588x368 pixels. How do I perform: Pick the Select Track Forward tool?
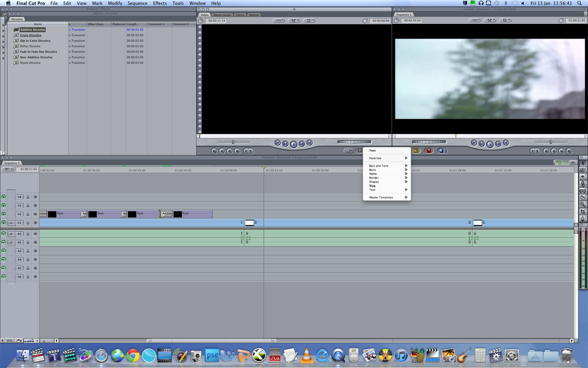point(583,177)
